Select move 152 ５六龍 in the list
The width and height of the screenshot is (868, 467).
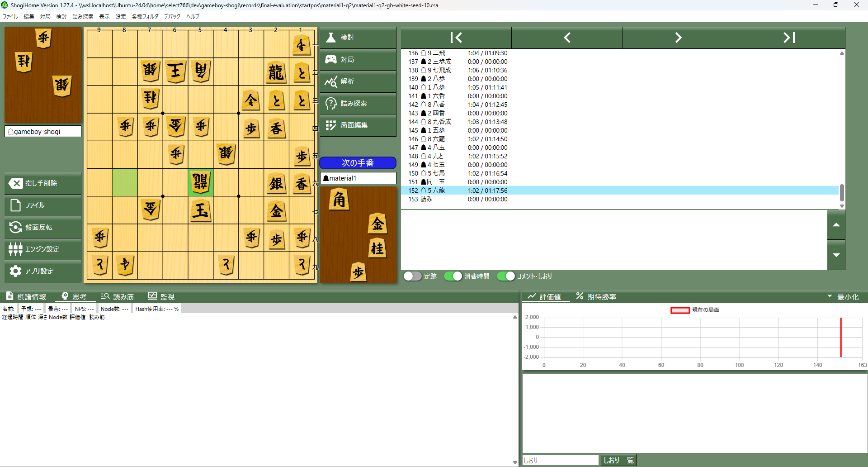620,191
